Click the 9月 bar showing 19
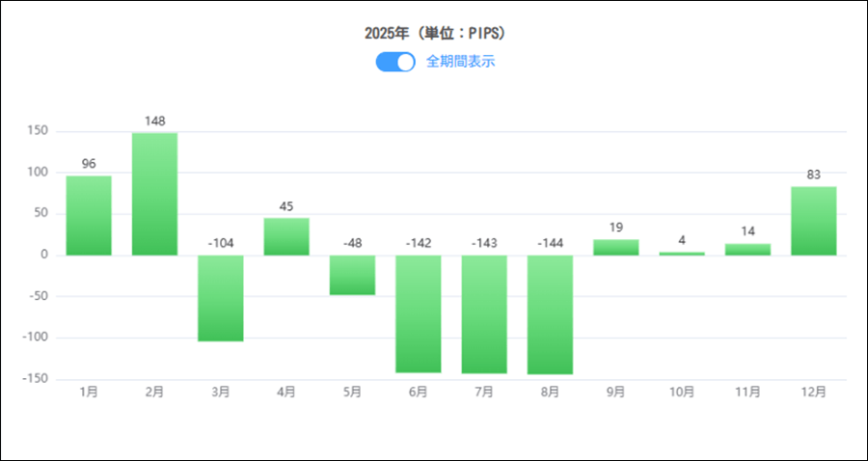868x461 pixels. (x=616, y=247)
